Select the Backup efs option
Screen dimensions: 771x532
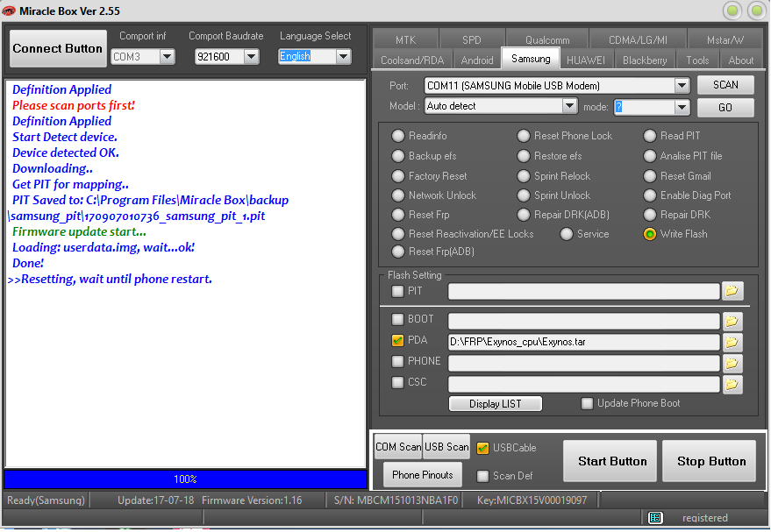click(398, 156)
